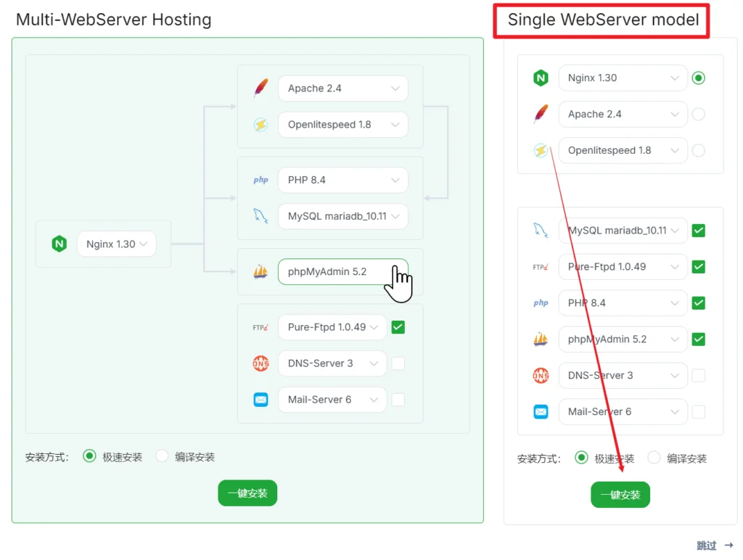
Task: Open MySQL mariadb_10.11 dropdown in Multi-WebServer panel
Action: click(x=343, y=216)
